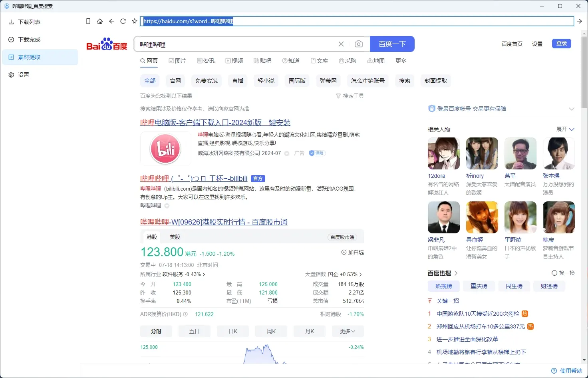This screenshot has height=378, width=588.
Task: Expand the 相关人物 list with 展开
Action: [565, 129]
